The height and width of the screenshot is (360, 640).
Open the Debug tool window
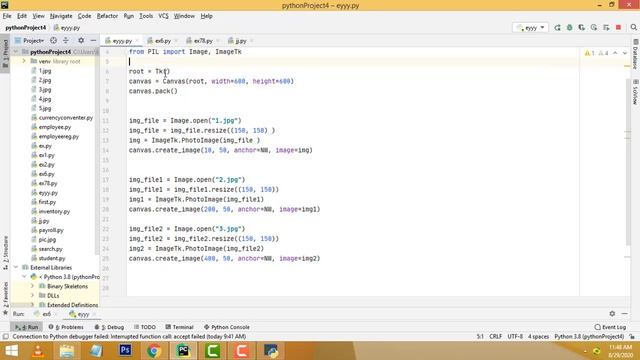pos(109,327)
